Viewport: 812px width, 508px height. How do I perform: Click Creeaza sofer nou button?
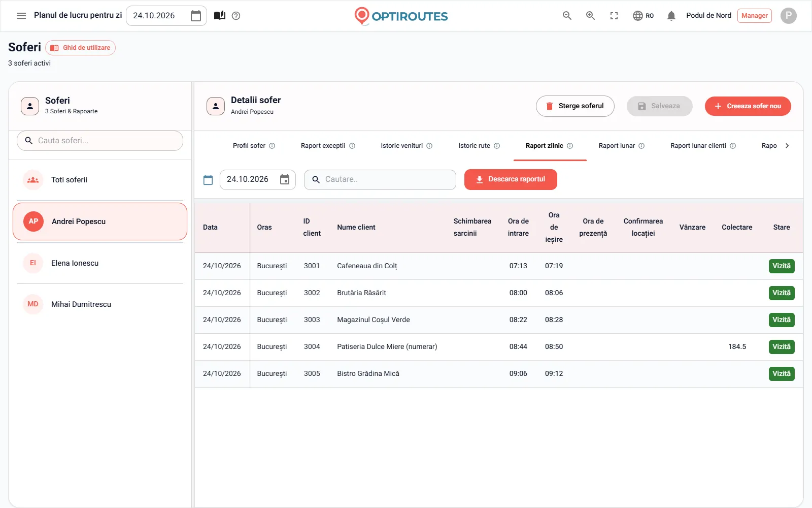(x=748, y=106)
